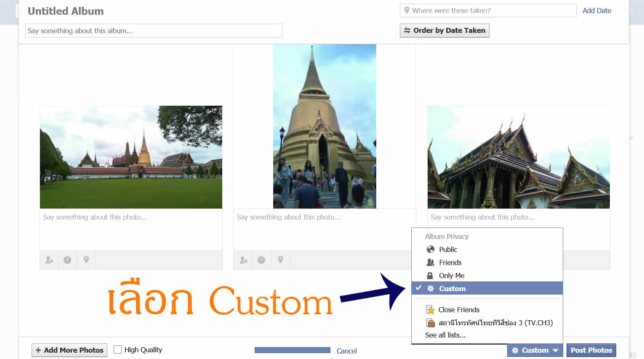Click the upload progress bar
The height and width of the screenshot is (359, 644).
coord(292,350)
